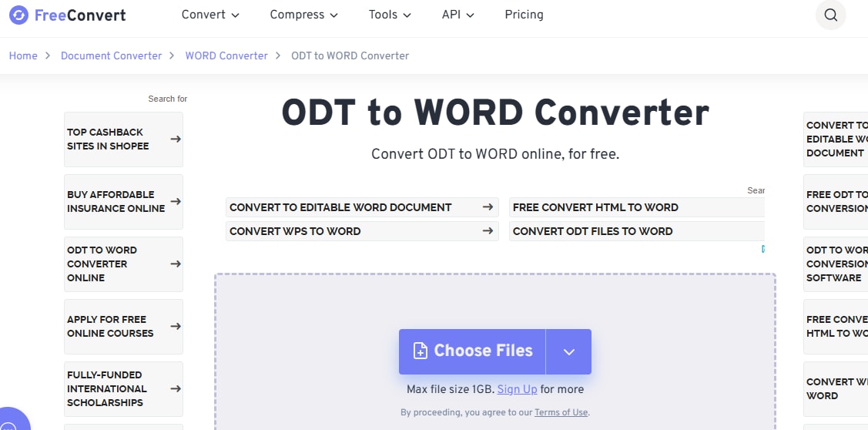The height and width of the screenshot is (430, 868).
Task: Click ODT to WORD Converter breadcrumb text
Action: 350,56
